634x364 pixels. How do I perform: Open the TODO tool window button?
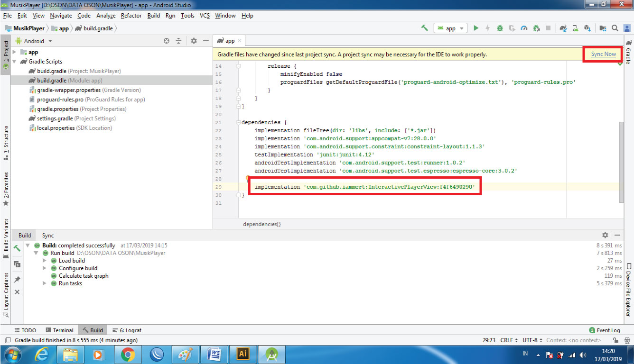[25, 330]
